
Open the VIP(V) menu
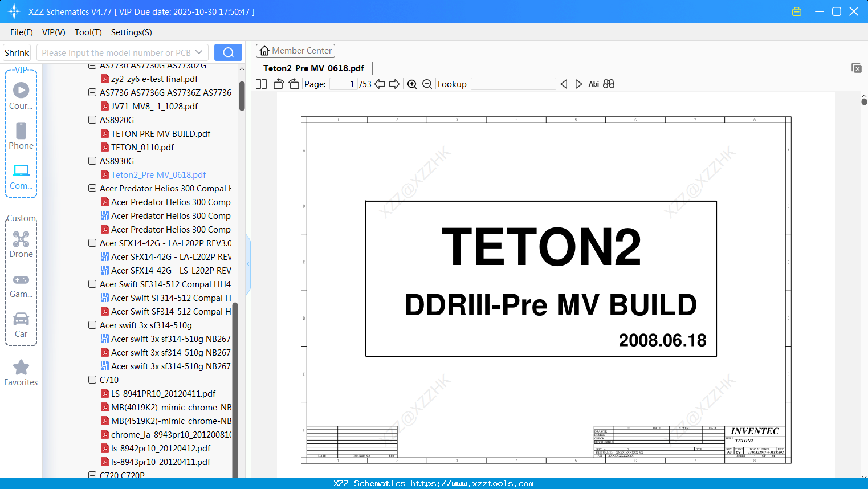54,32
